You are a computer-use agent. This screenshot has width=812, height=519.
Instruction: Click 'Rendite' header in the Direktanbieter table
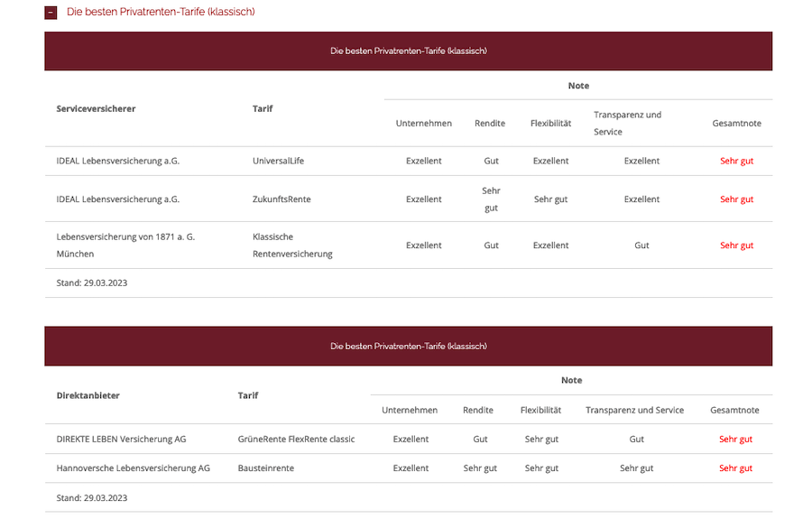click(x=478, y=410)
